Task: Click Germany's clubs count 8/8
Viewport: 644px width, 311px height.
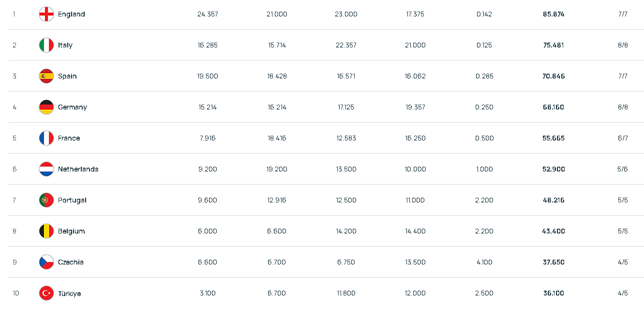Action: tap(623, 107)
